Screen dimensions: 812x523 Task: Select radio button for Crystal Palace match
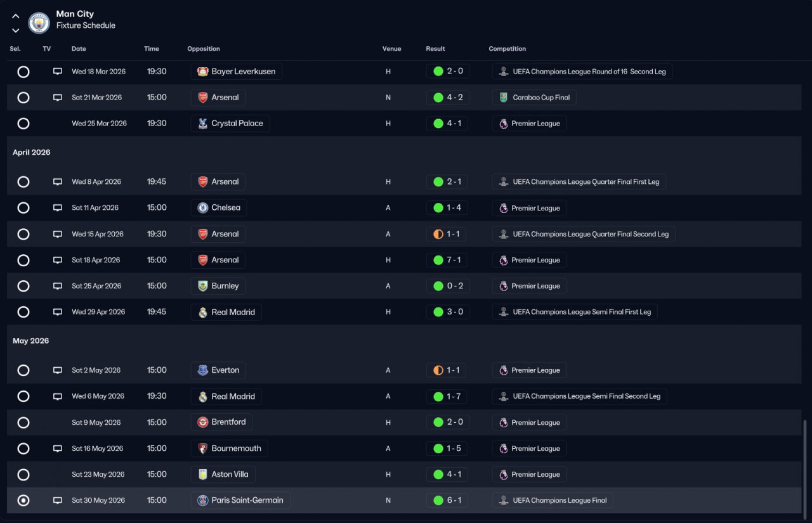(x=23, y=124)
